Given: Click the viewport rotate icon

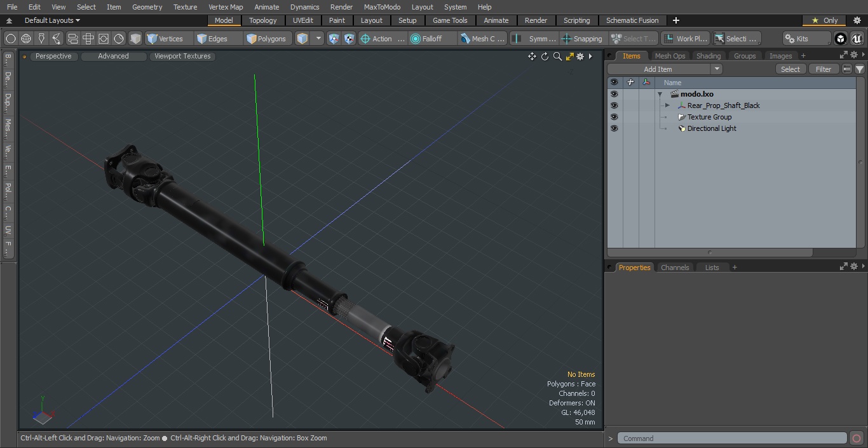Looking at the screenshot, I should 545,57.
